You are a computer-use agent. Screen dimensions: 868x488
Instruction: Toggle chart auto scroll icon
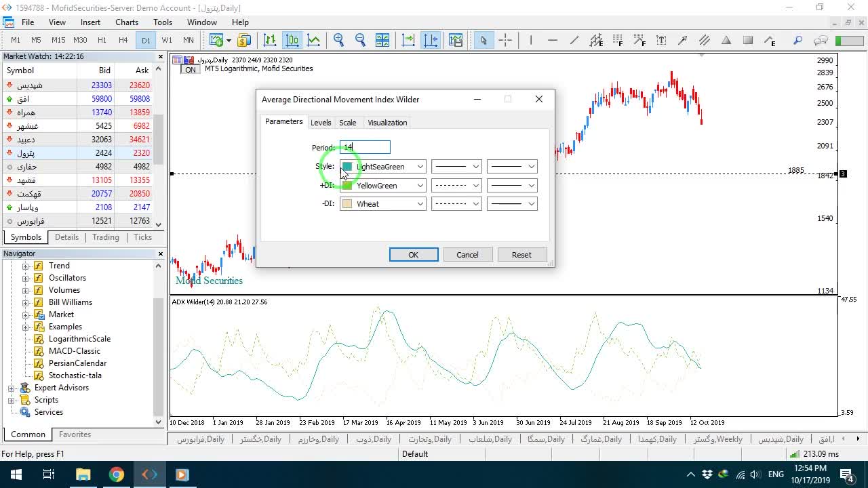pos(408,40)
